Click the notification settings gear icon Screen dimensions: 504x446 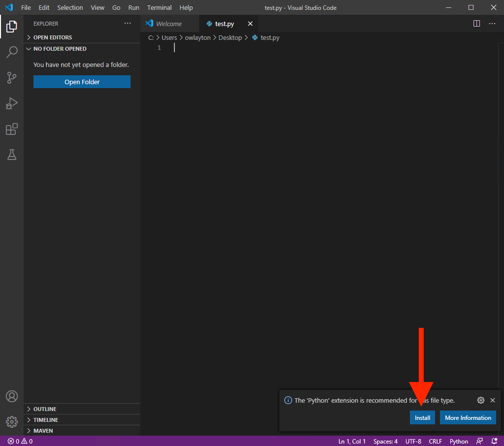click(480, 400)
